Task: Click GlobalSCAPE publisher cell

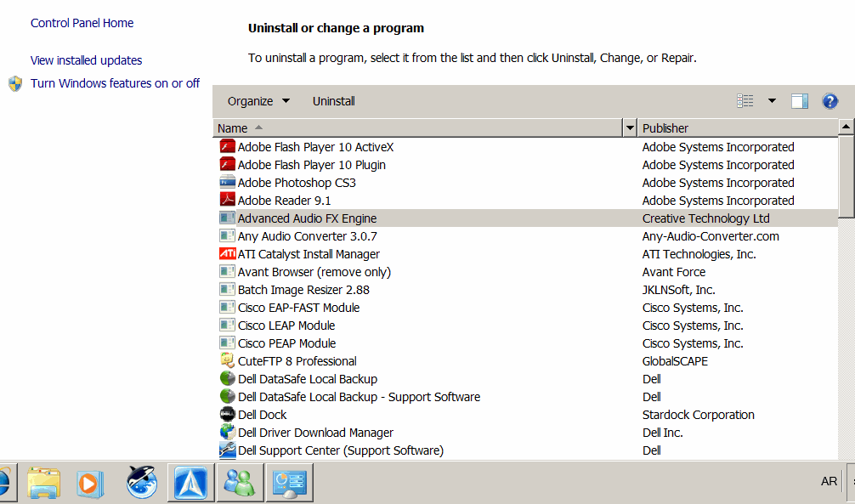Action: [675, 361]
